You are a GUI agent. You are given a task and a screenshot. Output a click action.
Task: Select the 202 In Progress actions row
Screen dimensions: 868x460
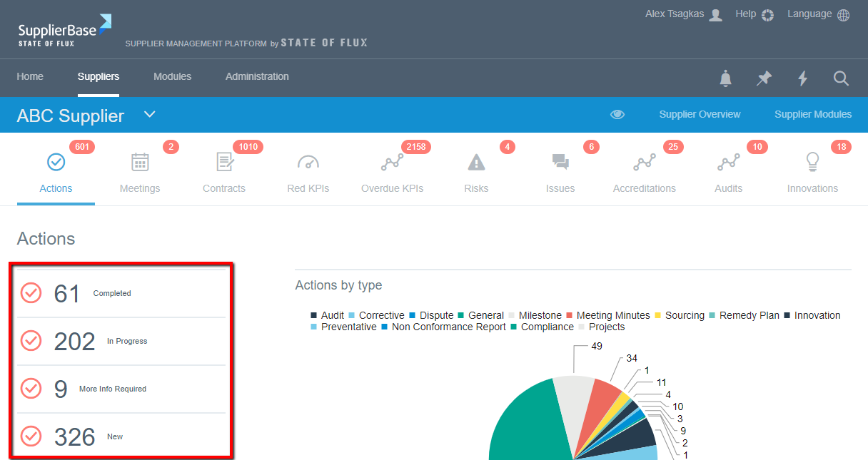pos(121,341)
